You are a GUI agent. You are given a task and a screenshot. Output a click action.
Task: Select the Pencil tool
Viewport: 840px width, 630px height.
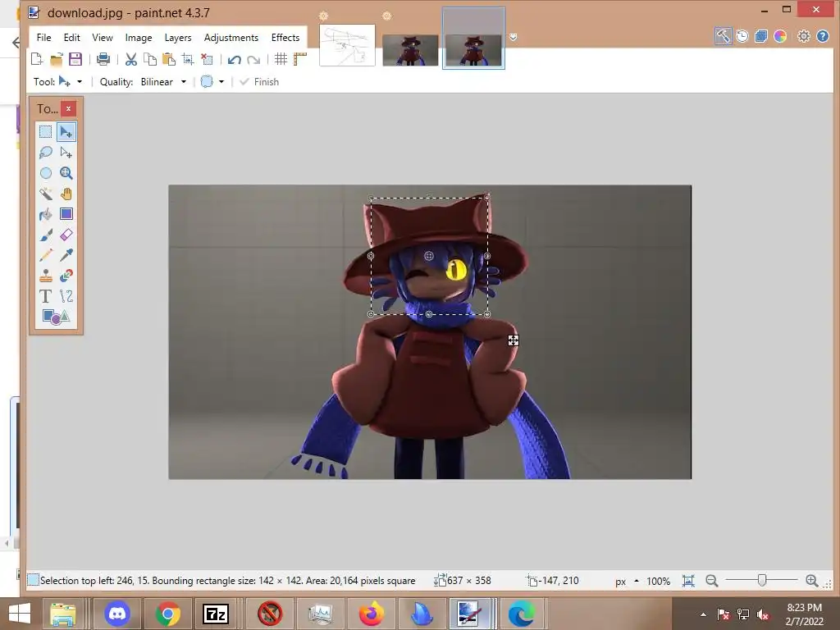pyautogui.click(x=46, y=255)
